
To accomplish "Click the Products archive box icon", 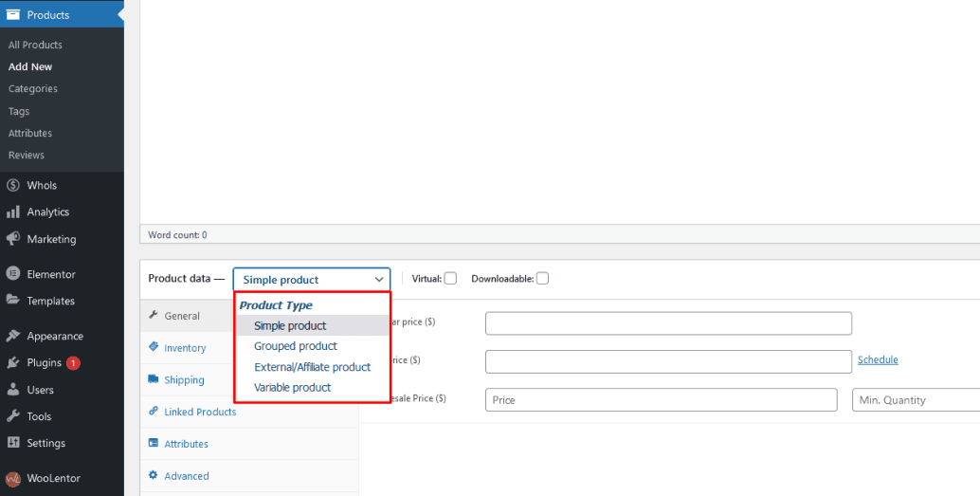I will tap(13, 15).
